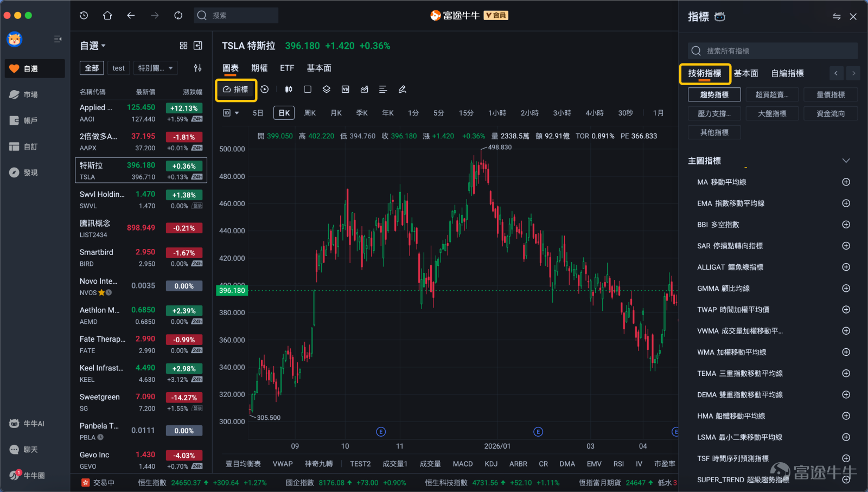Screen dimensions: 868x492
Task: Activate the drawing pencil tool
Action: pos(403,90)
